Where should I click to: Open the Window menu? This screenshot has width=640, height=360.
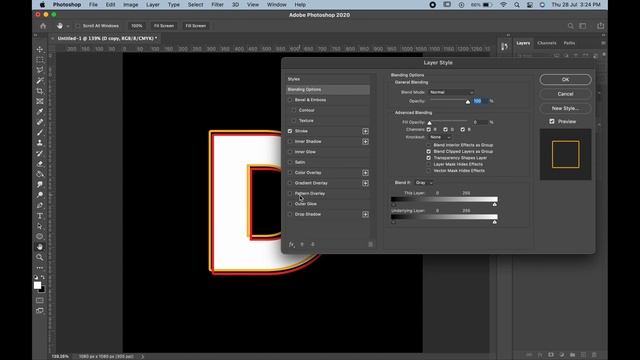click(276, 4)
